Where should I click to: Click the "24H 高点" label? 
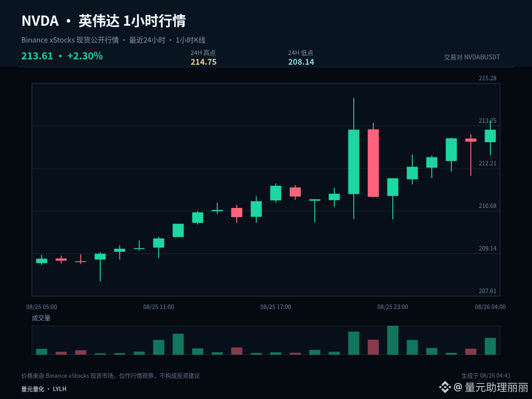[x=203, y=53]
